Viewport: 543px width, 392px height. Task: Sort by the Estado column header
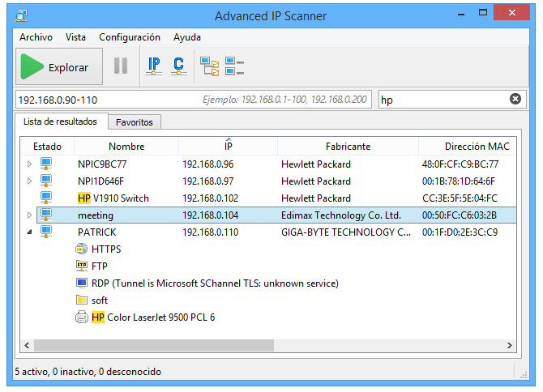(47, 147)
